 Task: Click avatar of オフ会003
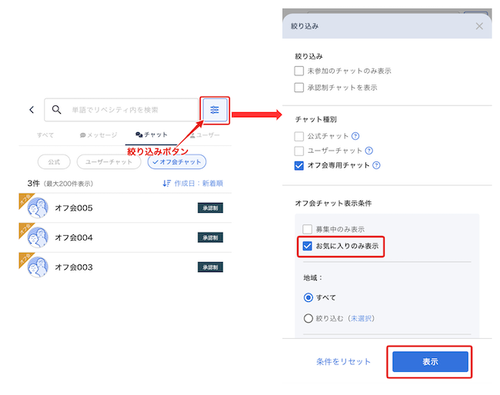click(x=38, y=267)
